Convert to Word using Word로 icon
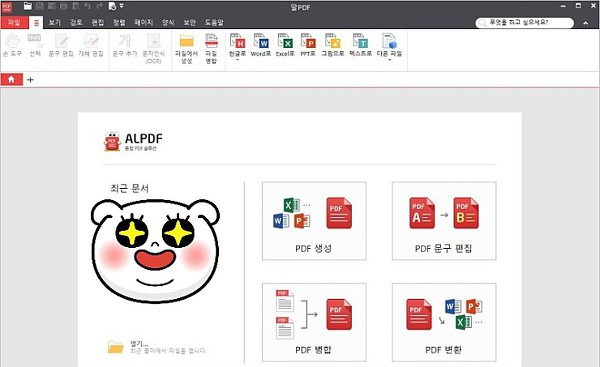This screenshot has width=600, height=367. point(261,45)
